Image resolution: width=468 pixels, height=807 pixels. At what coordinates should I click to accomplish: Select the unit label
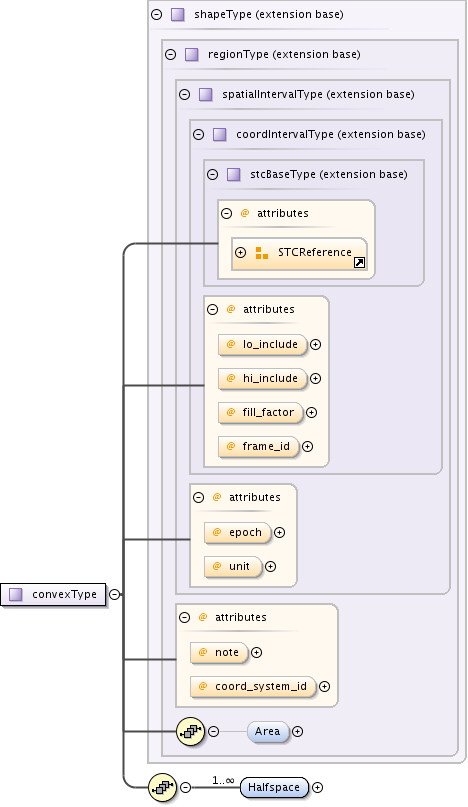click(x=239, y=567)
